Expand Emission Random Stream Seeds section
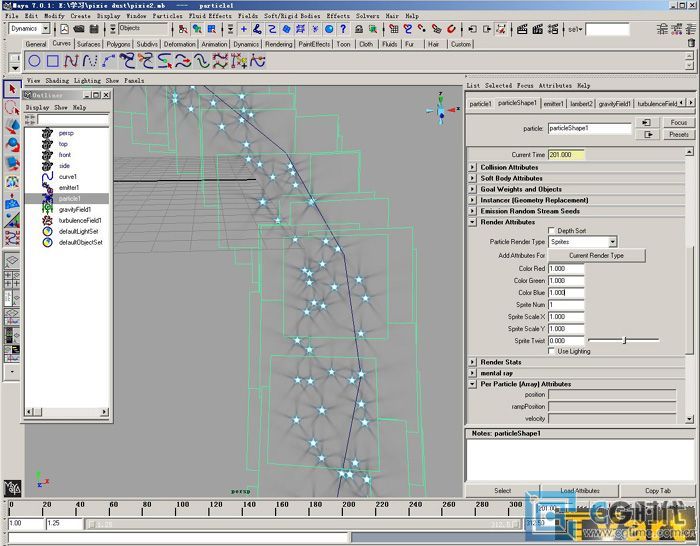Viewport: 700px width, 546px height. [472, 211]
